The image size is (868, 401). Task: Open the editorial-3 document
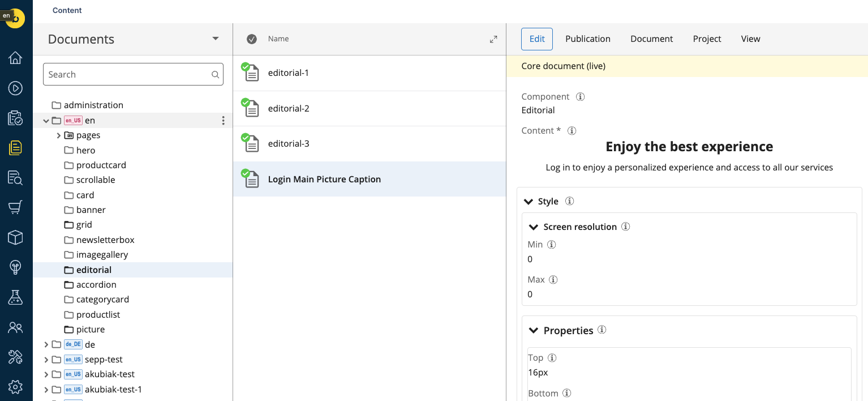(x=369, y=144)
